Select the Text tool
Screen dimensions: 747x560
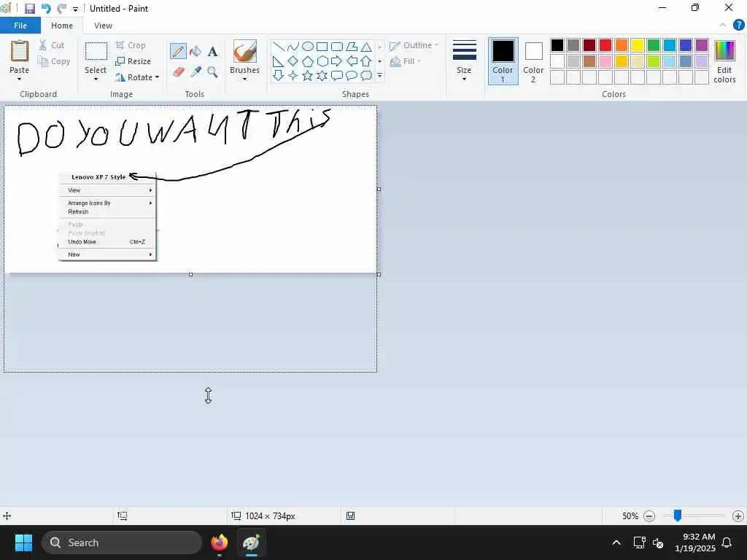pos(212,51)
